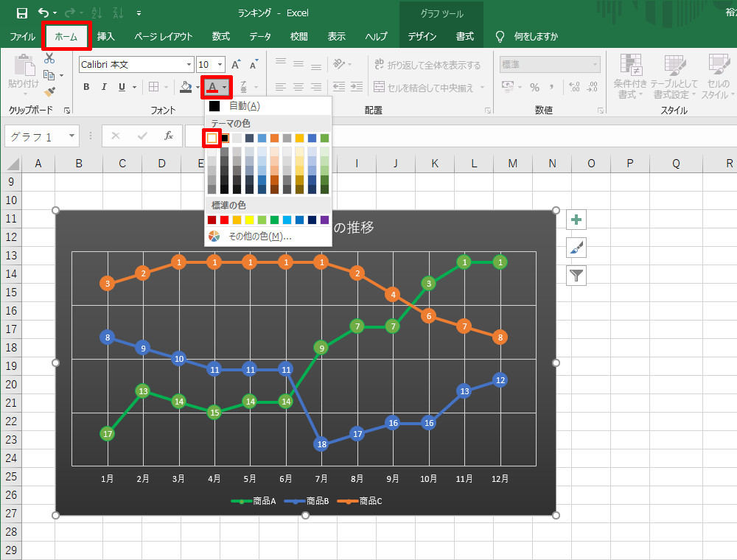This screenshot has width=737, height=560.
Task: Increase decimal places
Action: click(x=574, y=87)
